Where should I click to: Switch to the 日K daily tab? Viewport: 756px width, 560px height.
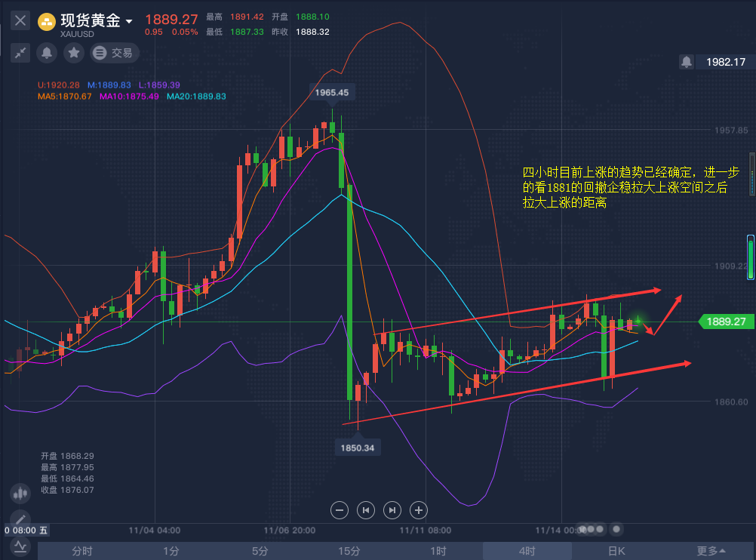pos(616,551)
